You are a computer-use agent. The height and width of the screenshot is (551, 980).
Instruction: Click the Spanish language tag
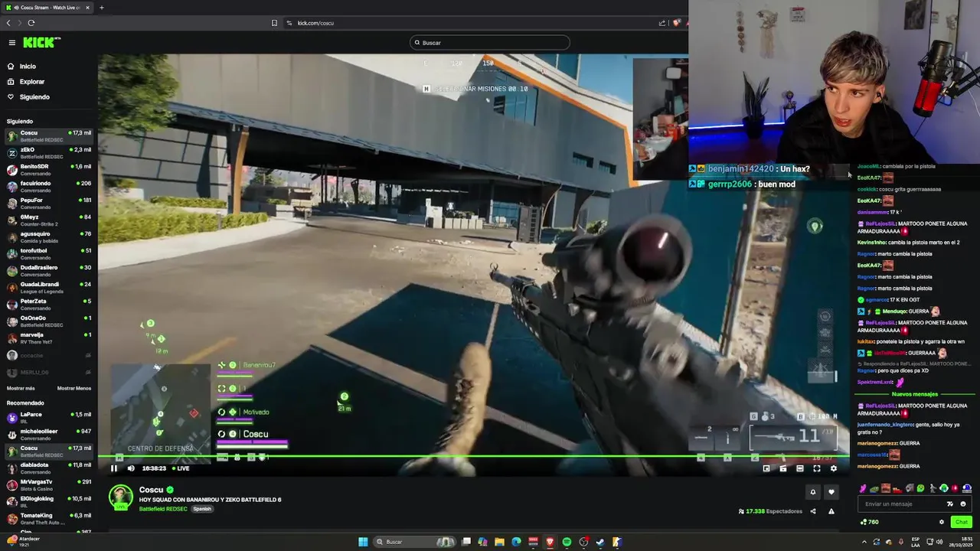202,509
